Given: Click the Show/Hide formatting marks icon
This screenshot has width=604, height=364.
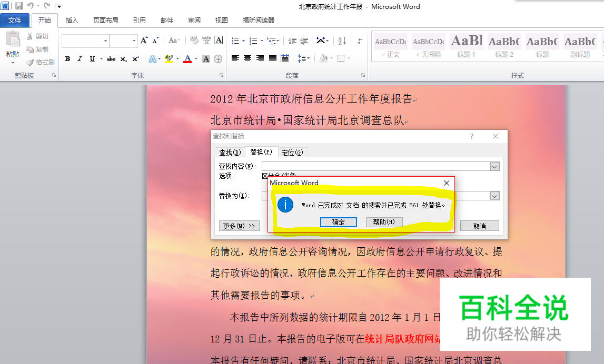Looking at the screenshot, I should coord(359,41).
